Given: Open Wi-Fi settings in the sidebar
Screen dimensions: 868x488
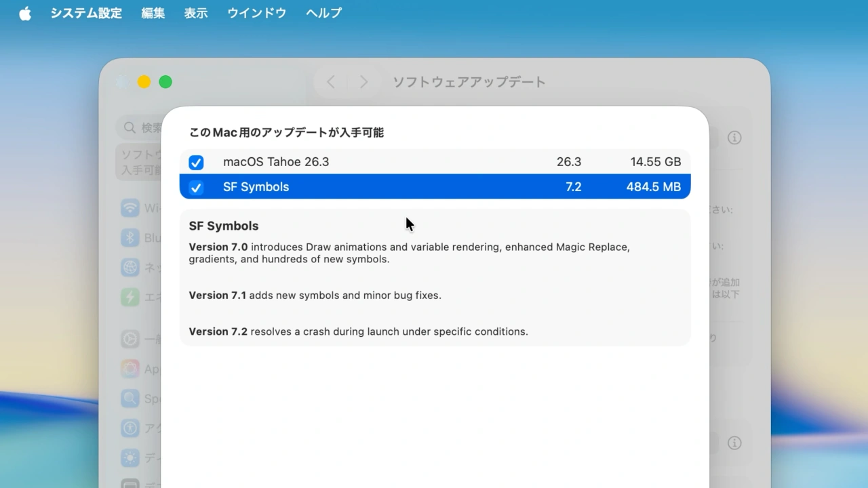Looking at the screenshot, I should 131,208.
